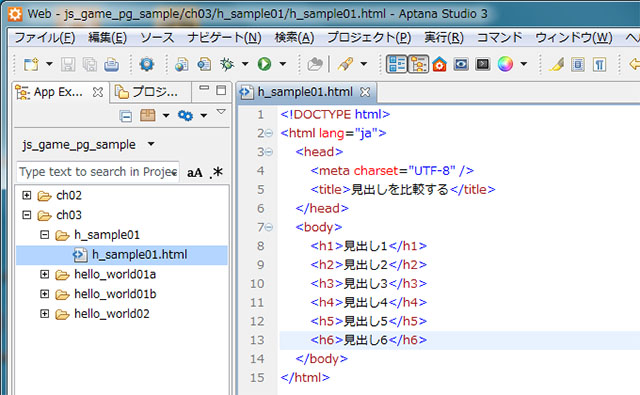Image resolution: width=640 pixels, height=395 pixels.
Task: Collapse the ch03 folder
Action: point(27,215)
